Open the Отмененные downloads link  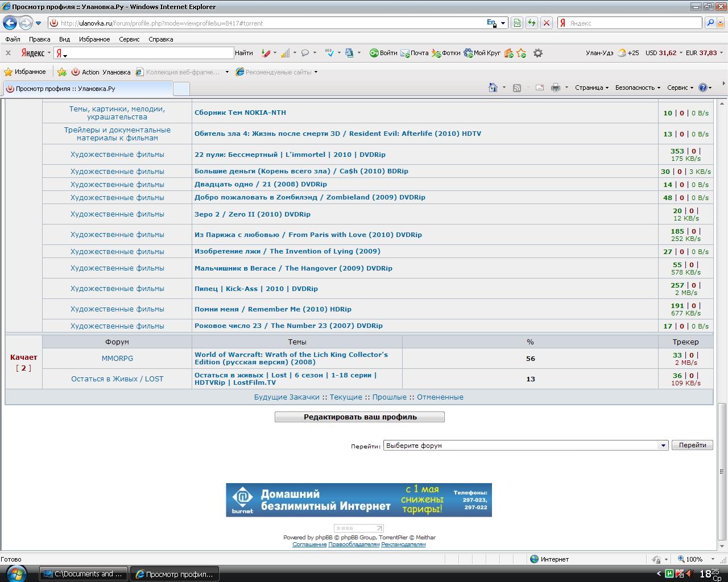tap(440, 397)
